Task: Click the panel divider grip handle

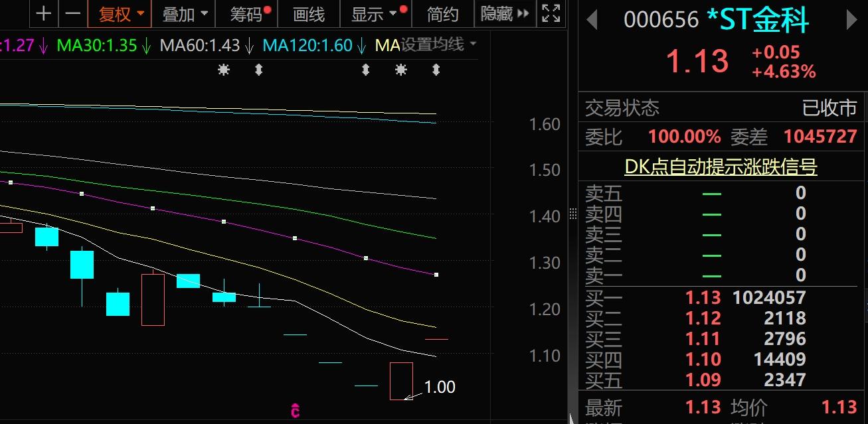Action: pos(573,214)
